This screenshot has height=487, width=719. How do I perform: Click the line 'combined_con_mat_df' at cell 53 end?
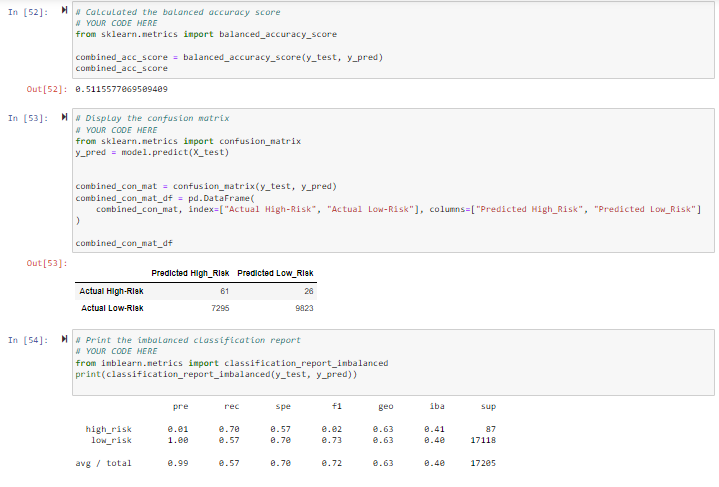tap(124, 243)
